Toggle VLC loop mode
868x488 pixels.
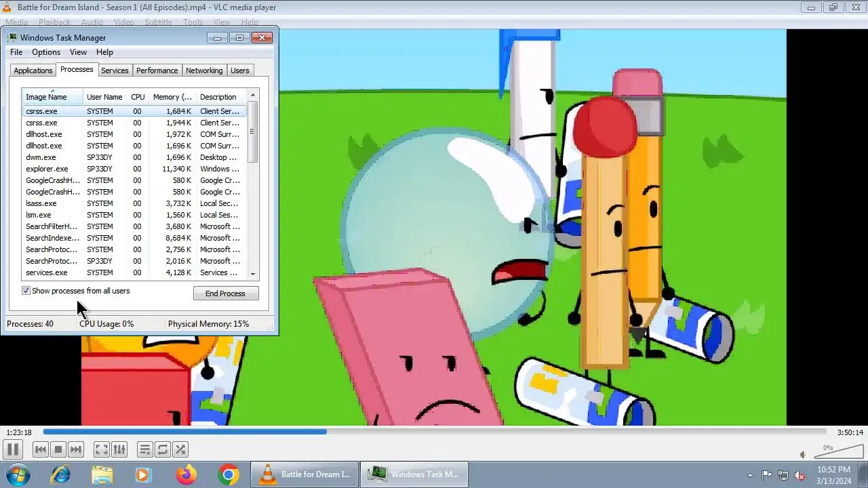tap(162, 449)
